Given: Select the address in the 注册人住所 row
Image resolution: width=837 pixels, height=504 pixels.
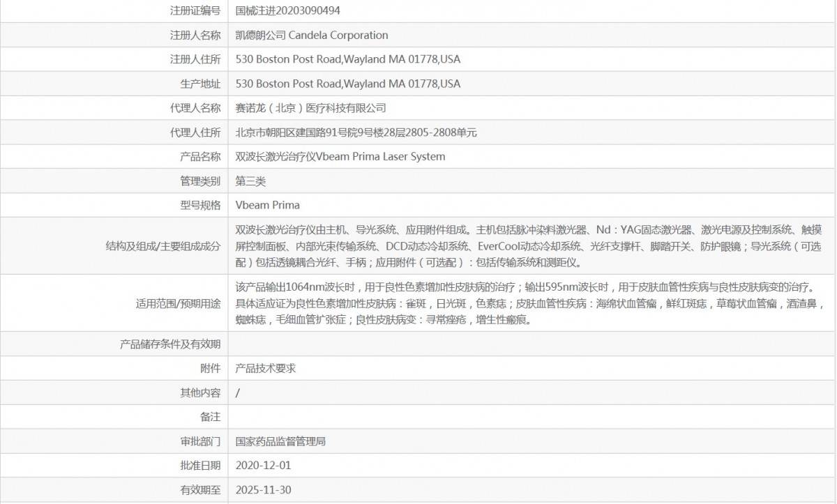Looking at the screenshot, I should [348, 59].
